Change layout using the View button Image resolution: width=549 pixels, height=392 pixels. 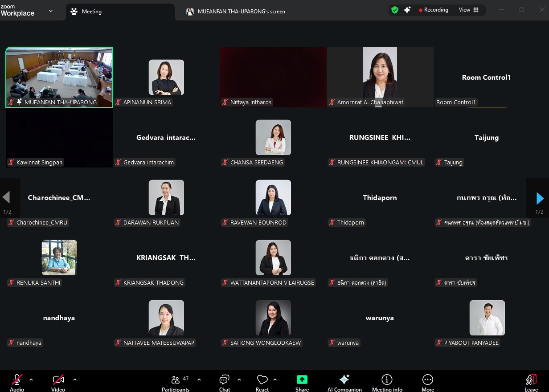tap(468, 10)
